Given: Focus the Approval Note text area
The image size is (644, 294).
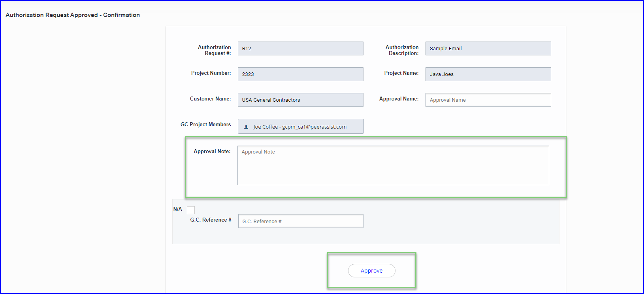Looking at the screenshot, I should point(393,165).
